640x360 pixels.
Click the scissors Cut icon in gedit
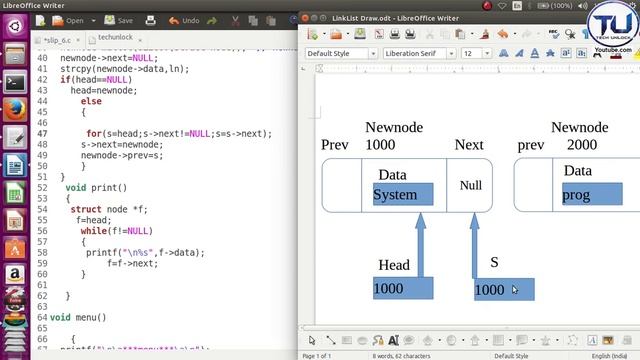tap(235, 20)
